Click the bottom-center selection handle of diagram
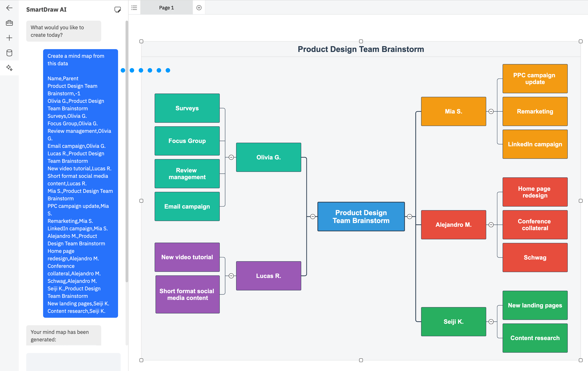588x371 pixels. tap(361, 360)
